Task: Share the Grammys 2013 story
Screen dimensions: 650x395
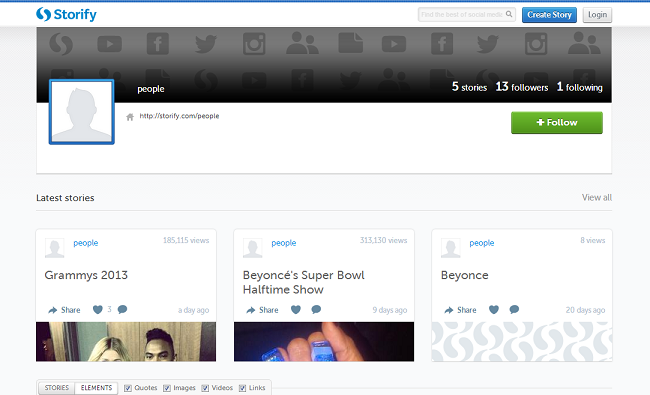Action: click(64, 310)
